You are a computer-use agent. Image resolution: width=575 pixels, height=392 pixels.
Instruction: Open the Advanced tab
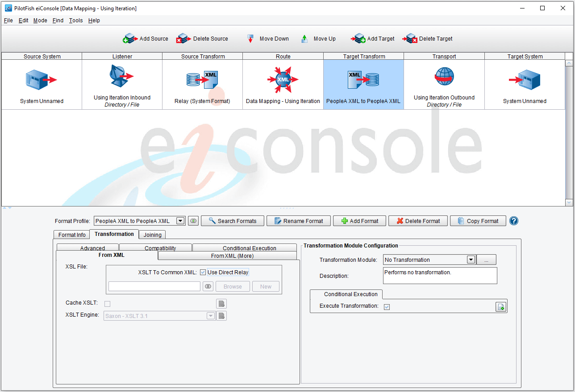pyautogui.click(x=88, y=248)
